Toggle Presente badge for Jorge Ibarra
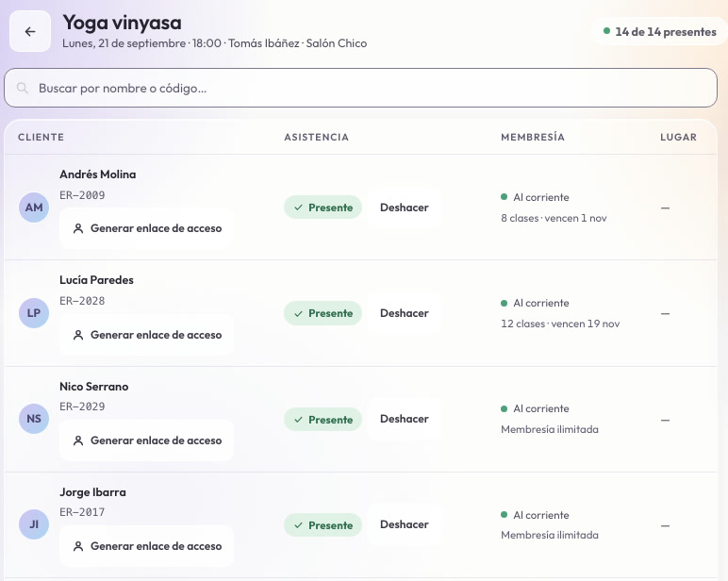The height and width of the screenshot is (581, 728). point(323,525)
